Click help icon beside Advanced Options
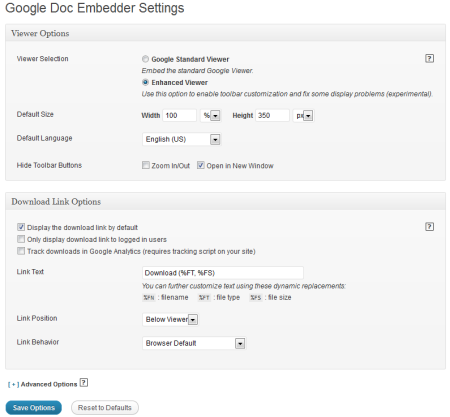 coord(84,383)
